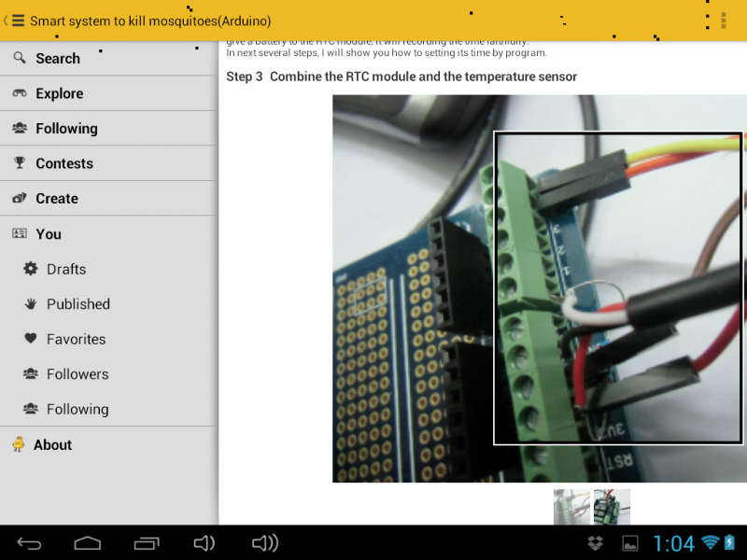747x560 pixels.
Task: Tap the main Arduino wiring photo
Action: [540, 288]
